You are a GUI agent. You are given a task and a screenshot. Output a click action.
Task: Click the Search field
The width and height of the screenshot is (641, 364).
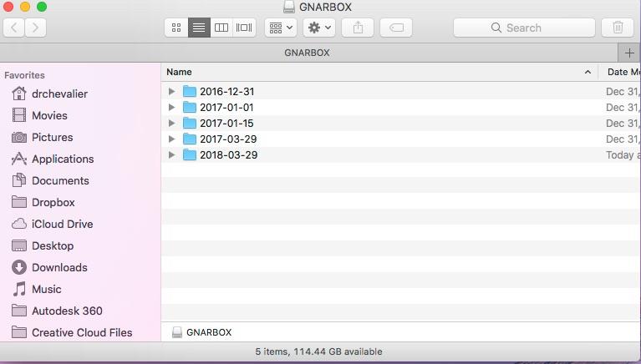click(x=524, y=28)
